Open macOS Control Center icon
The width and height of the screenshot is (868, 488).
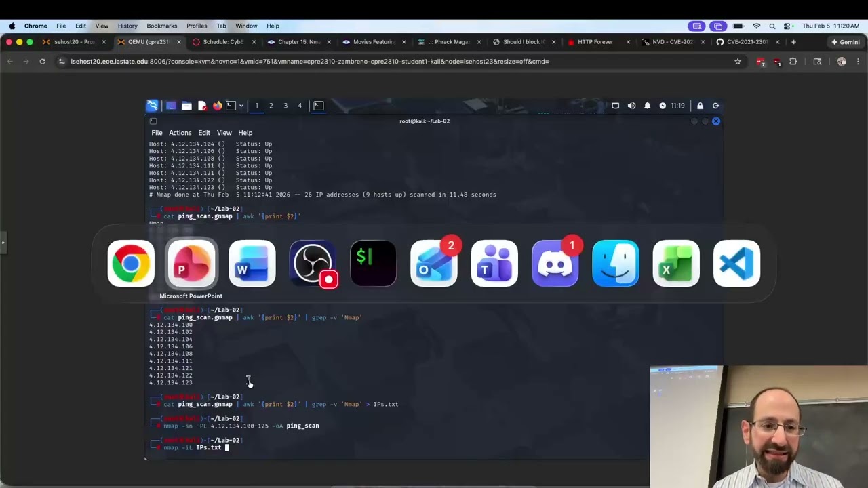pyautogui.click(x=787, y=26)
